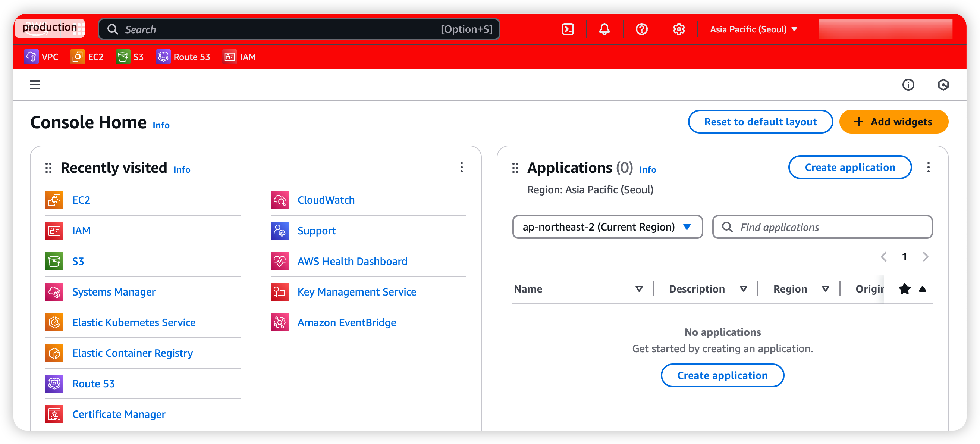Click Reset to default layout button
Image resolution: width=980 pixels, height=444 pixels.
coord(760,122)
